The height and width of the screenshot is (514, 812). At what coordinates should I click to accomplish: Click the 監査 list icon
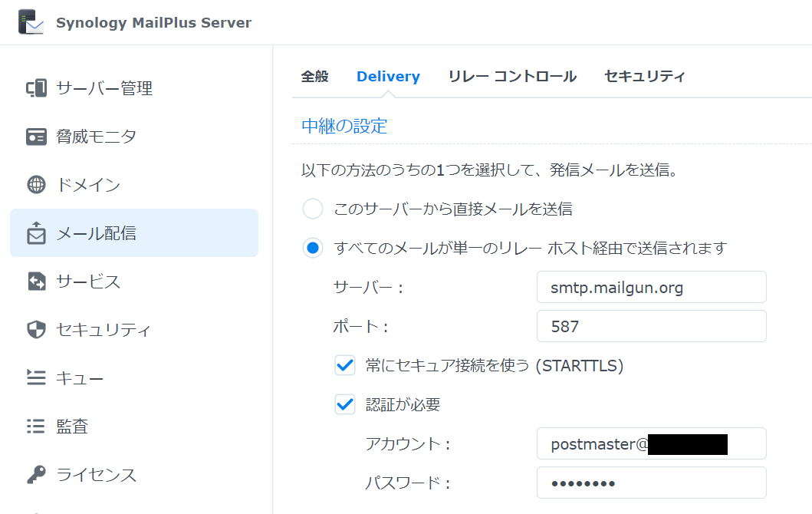point(36,426)
